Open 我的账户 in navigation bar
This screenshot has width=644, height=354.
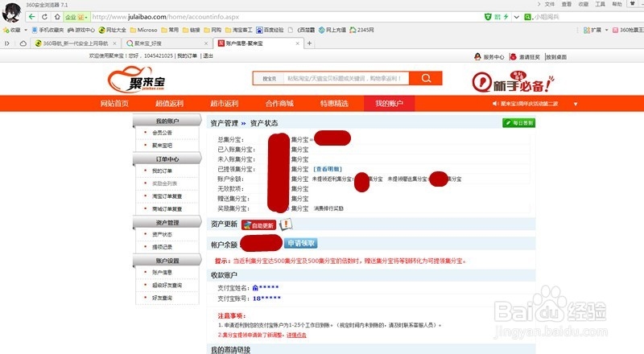tap(389, 104)
